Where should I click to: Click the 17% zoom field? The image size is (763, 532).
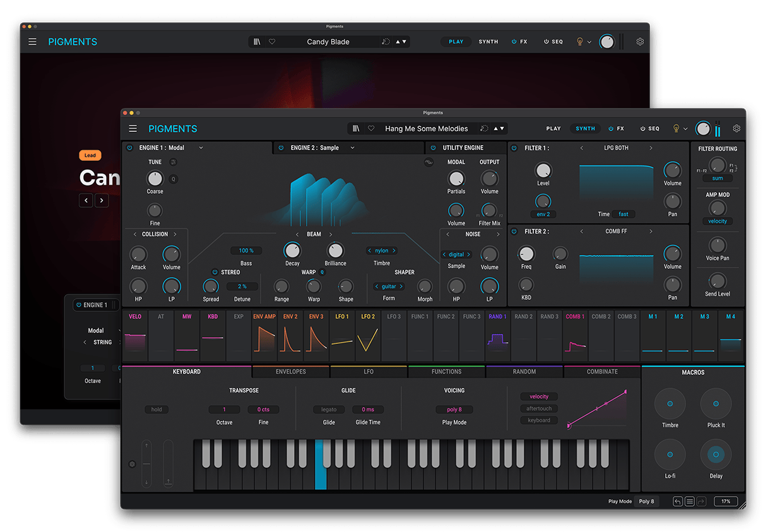point(726,502)
